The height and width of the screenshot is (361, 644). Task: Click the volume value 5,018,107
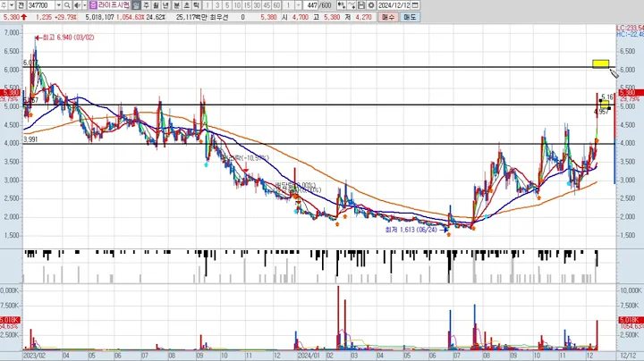tap(99, 17)
